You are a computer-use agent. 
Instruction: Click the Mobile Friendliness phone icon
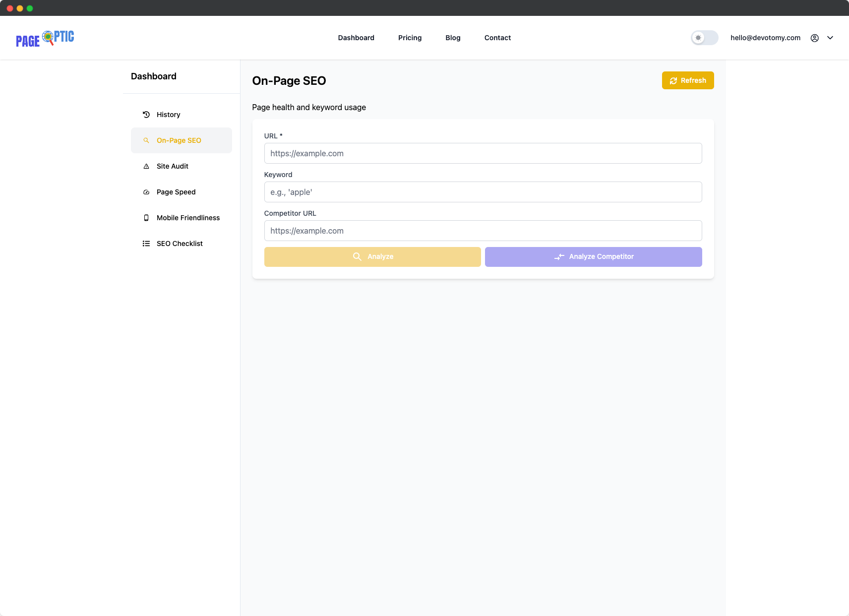pos(146,218)
